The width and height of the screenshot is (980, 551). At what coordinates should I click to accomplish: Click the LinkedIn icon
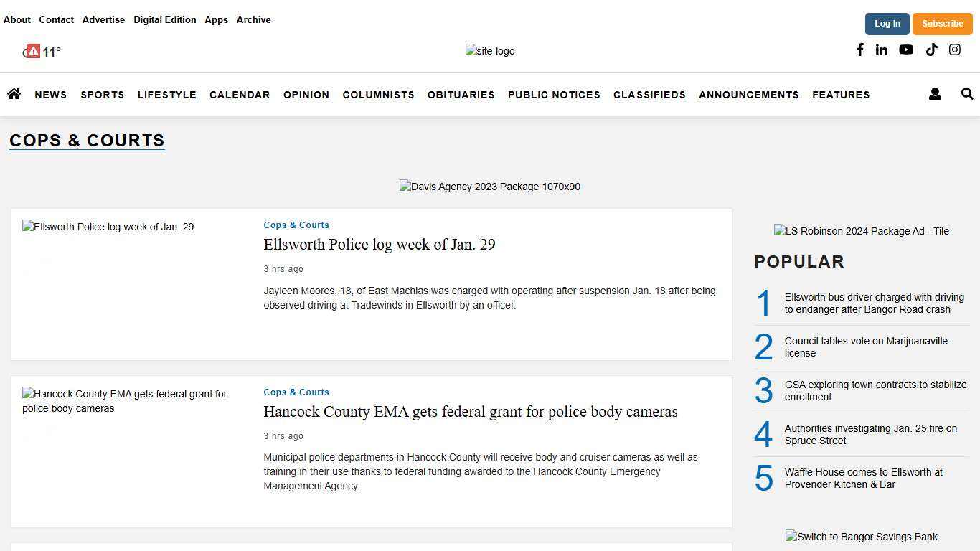(x=881, y=50)
